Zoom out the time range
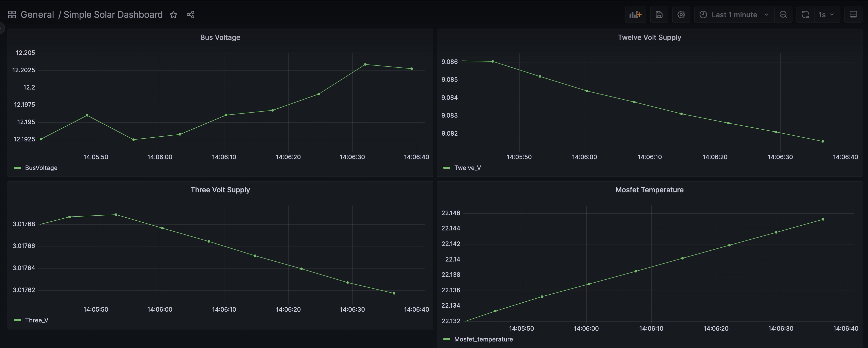This screenshot has width=868, height=348. point(783,15)
